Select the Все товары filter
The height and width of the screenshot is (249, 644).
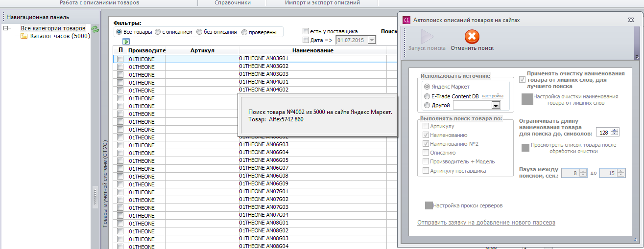(120, 32)
